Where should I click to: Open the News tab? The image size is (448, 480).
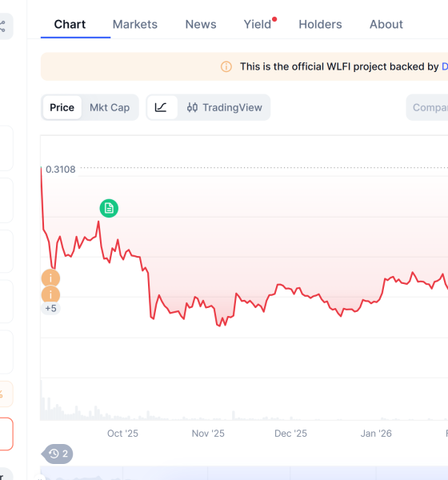tap(201, 25)
